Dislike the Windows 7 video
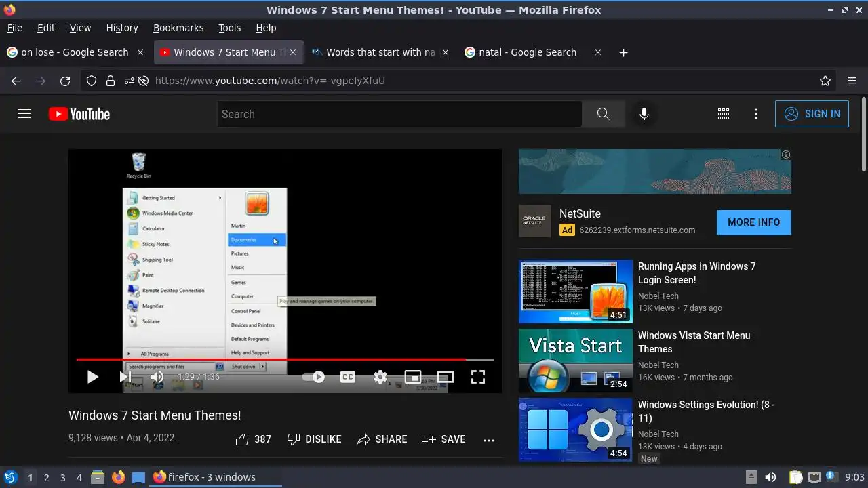The image size is (868, 488). point(314,439)
